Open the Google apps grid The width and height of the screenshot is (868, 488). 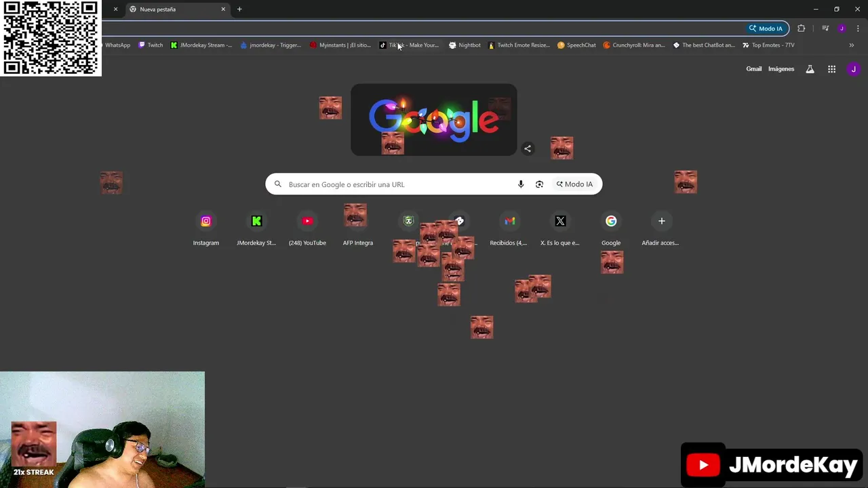[x=831, y=69]
